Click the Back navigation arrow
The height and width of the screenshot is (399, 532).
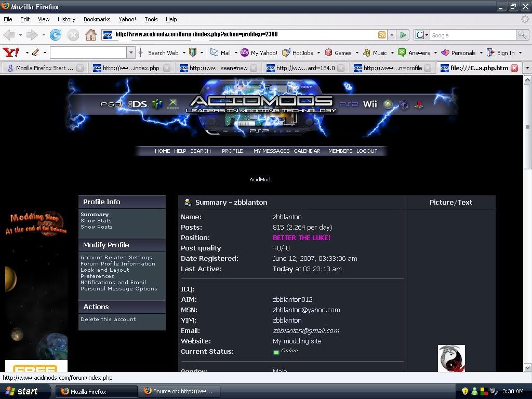(9, 35)
